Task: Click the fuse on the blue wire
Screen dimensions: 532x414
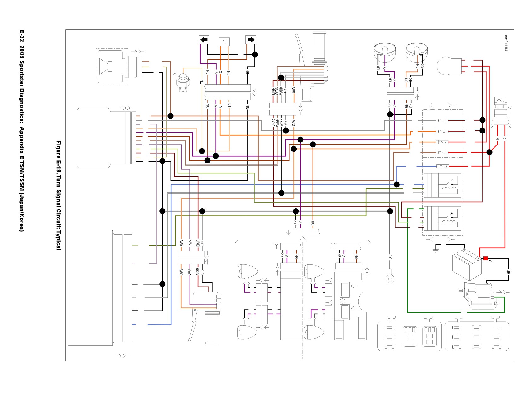Action: click(442, 166)
